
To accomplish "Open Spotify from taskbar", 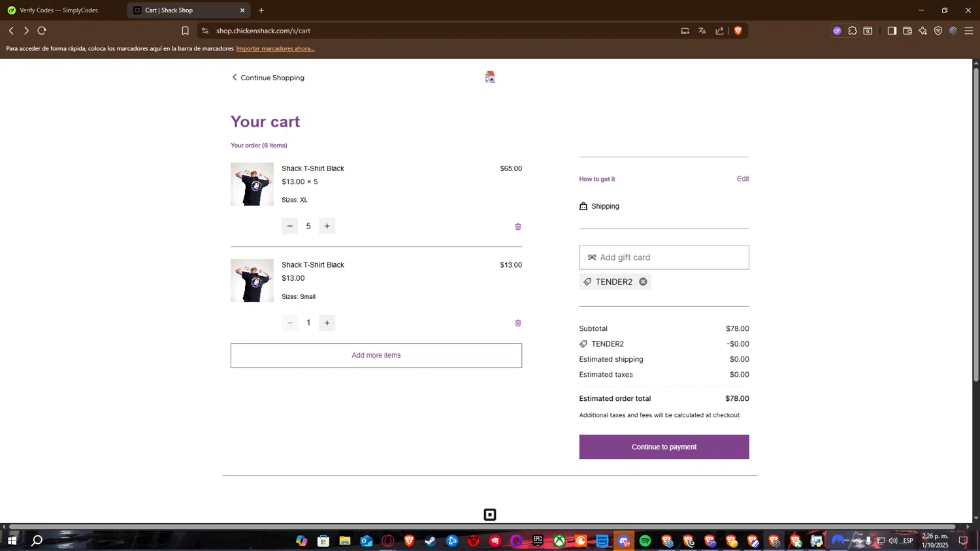I will [x=645, y=541].
